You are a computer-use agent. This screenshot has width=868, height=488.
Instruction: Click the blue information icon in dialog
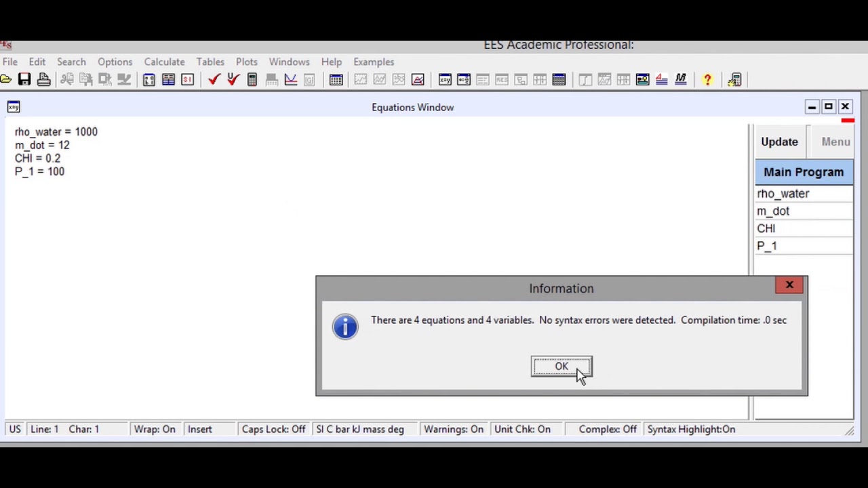coord(345,327)
